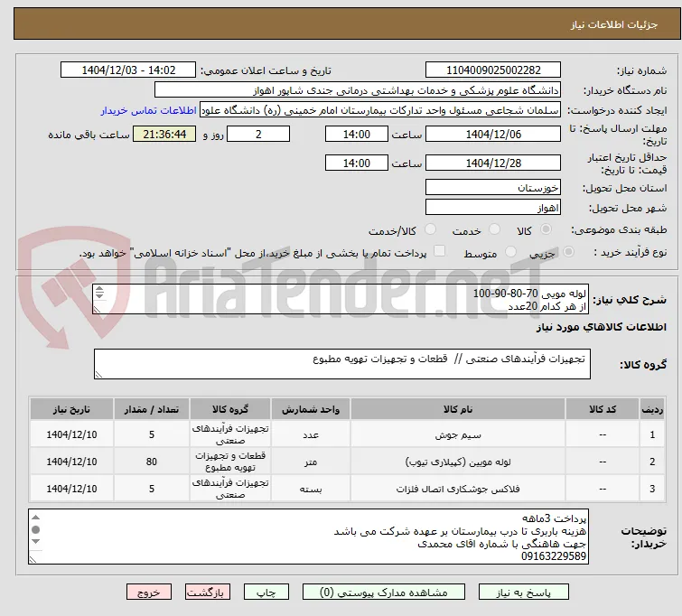The height and width of the screenshot is (616, 682).
Task: Click the توضیحات خریدار text area
Action: click(308, 537)
